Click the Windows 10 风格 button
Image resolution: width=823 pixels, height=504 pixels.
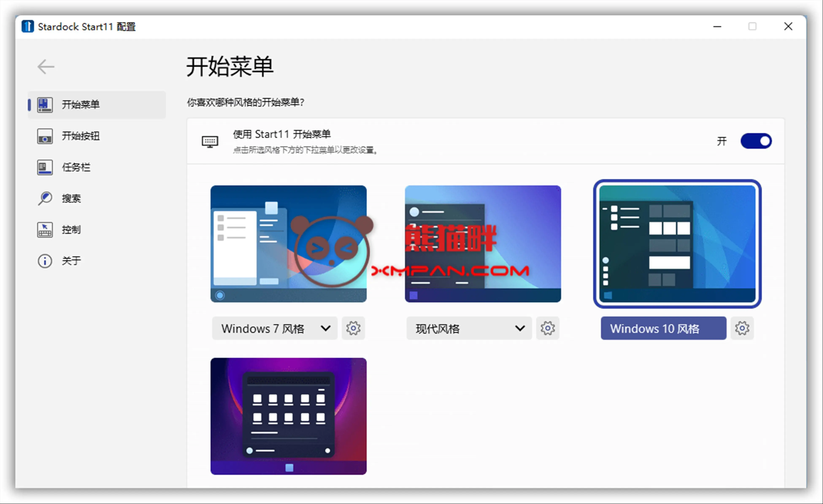click(x=663, y=328)
